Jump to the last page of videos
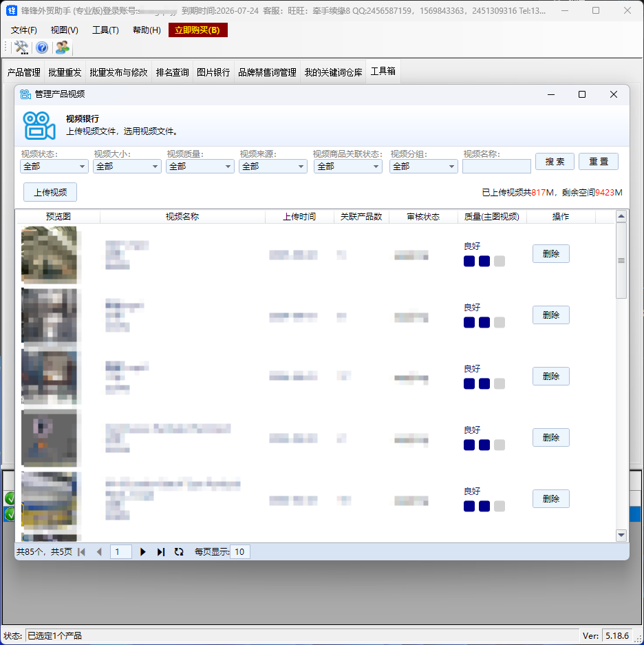Viewport: 644px width, 645px height. [x=161, y=552]
